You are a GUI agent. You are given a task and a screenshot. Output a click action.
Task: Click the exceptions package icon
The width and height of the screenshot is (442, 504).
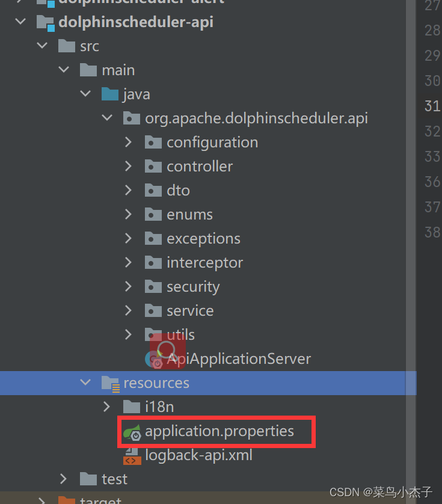point(153,239)
